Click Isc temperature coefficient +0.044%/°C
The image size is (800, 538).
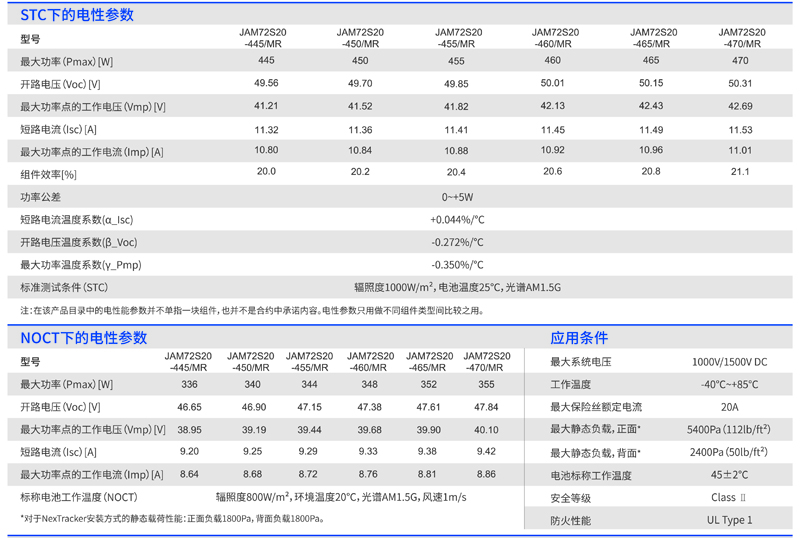457,220
